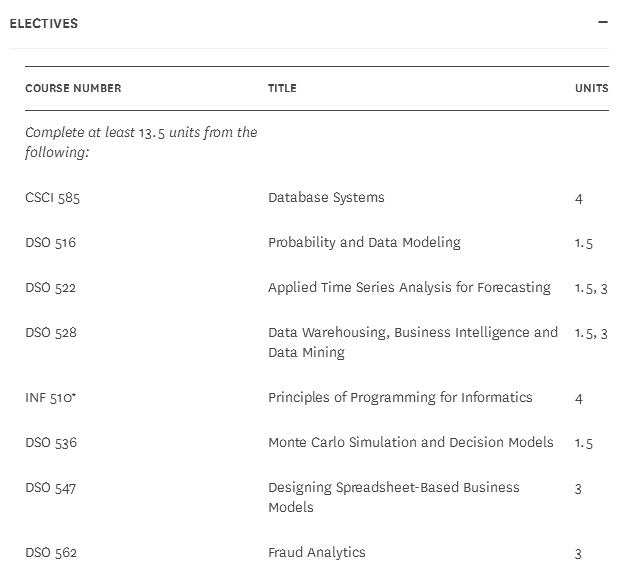Screen dimensions: 632x584
Task: Open the DSO 547 course link
Action: click(x=50, y=488)
